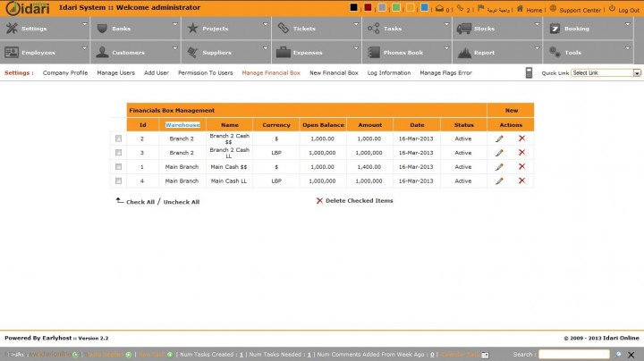
Task: Open Manage Flags Error tab
Action: [x=445, y=72]
